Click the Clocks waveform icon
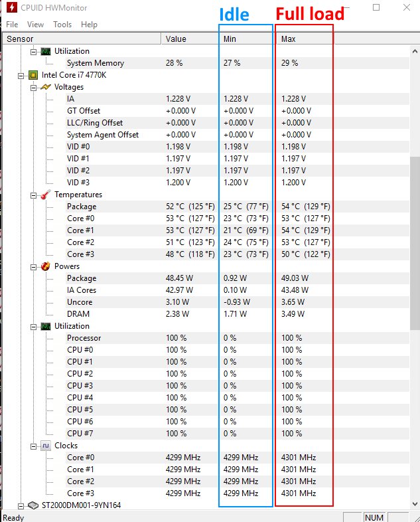Image resolution: width=420 pixels, height=522 pixels. point(46,446)
